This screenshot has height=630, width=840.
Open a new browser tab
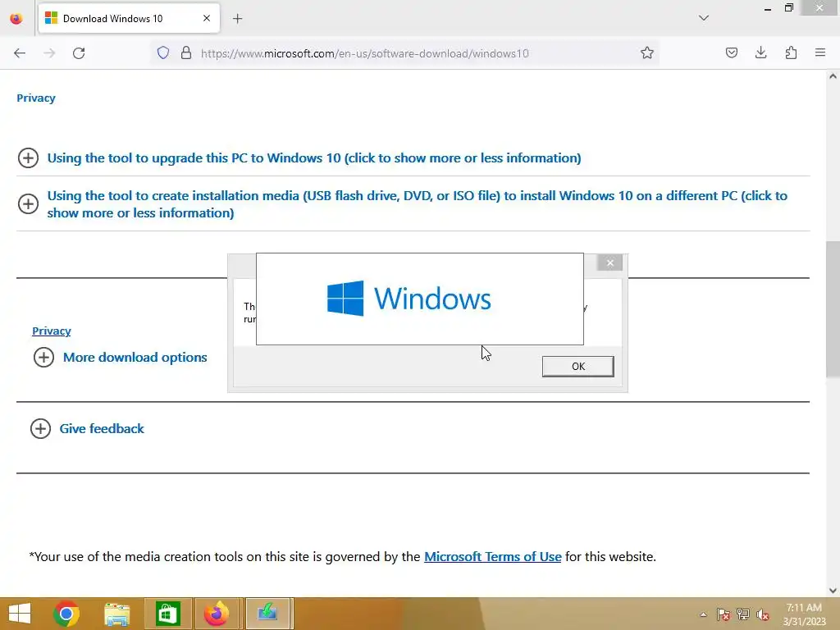click(238, 19)
